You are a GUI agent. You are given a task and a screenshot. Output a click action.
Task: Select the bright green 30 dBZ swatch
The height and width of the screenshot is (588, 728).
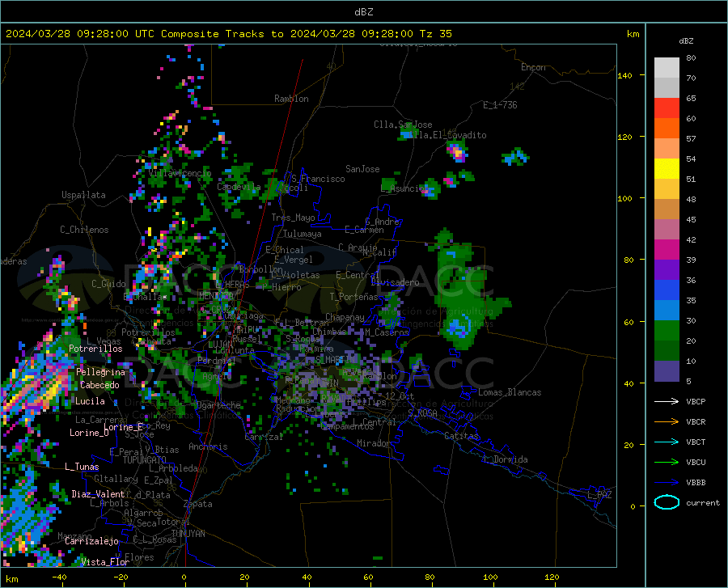point(667,331)
